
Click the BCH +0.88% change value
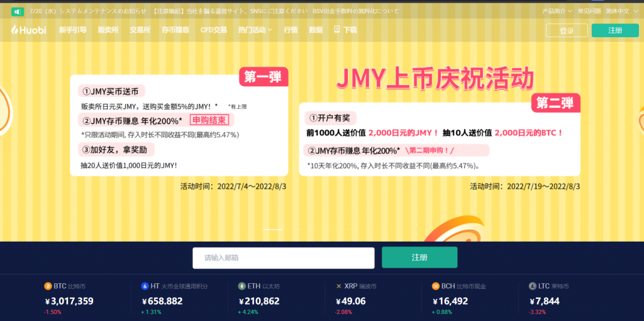coord(442,312)
